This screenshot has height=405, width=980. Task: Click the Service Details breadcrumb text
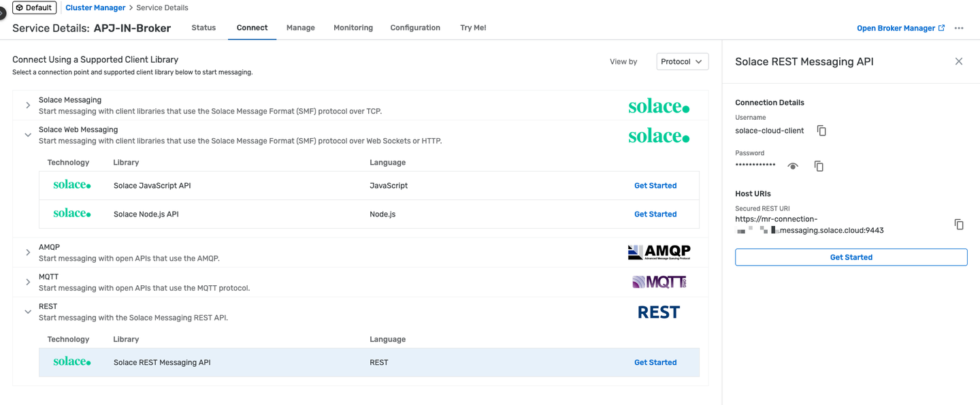click(162, 7)
